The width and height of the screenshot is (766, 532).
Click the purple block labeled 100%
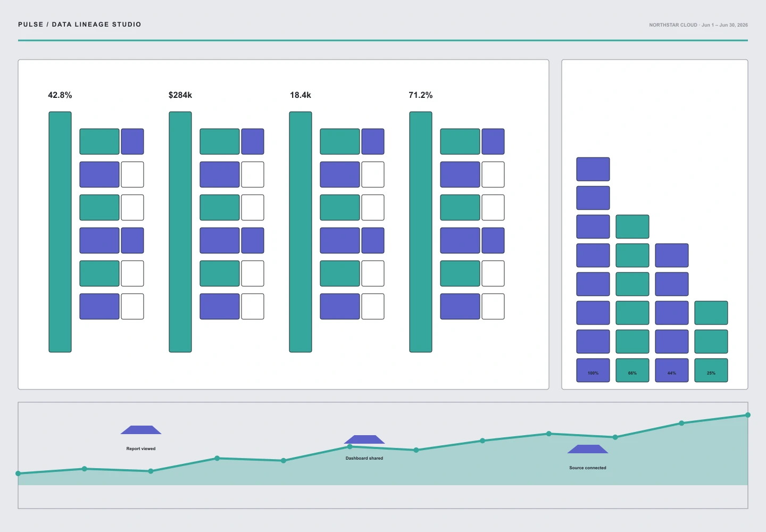593,370
